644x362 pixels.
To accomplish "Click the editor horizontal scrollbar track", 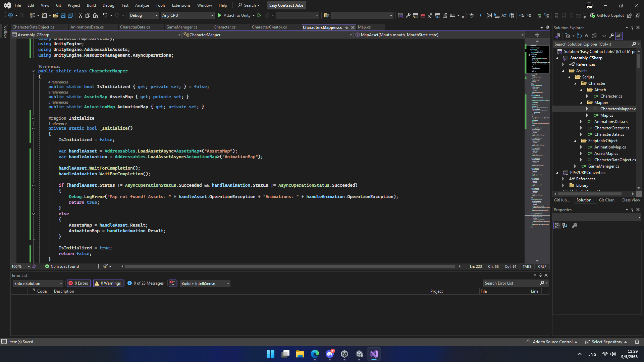I will tap(290, 266).
